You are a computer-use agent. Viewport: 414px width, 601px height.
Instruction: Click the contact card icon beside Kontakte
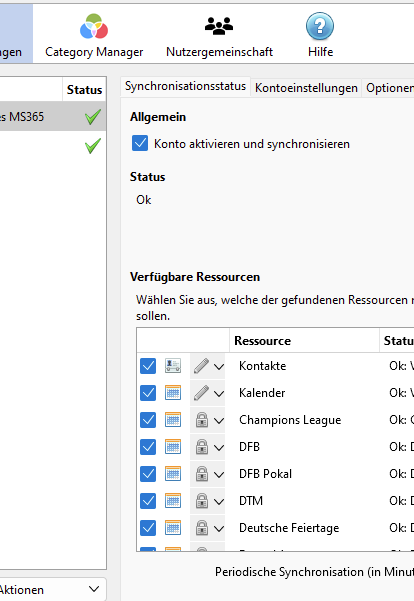(173, 366)
